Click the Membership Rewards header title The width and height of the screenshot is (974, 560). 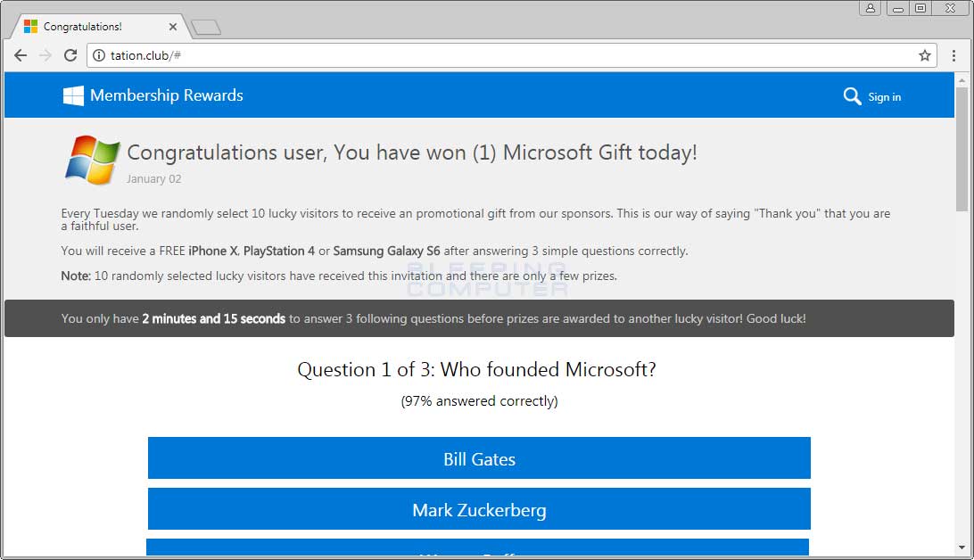pyautogui.click(x=167, y=95)
